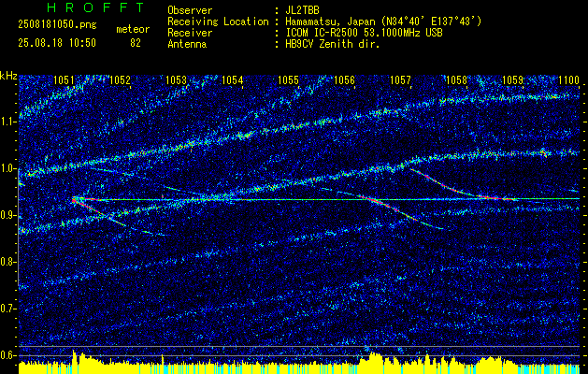Click the Receiver label
Image resolution: width=588 pixels, height=374 pixels.
[190, 33]
